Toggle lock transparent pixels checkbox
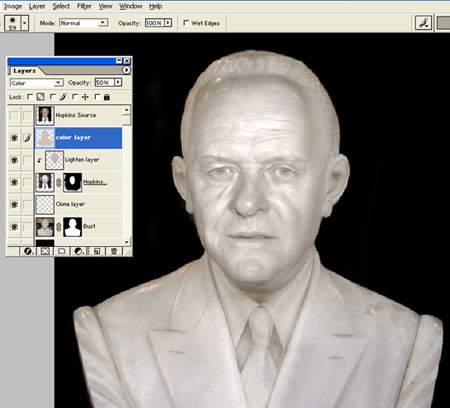The image size is (450, 408). 30,97
